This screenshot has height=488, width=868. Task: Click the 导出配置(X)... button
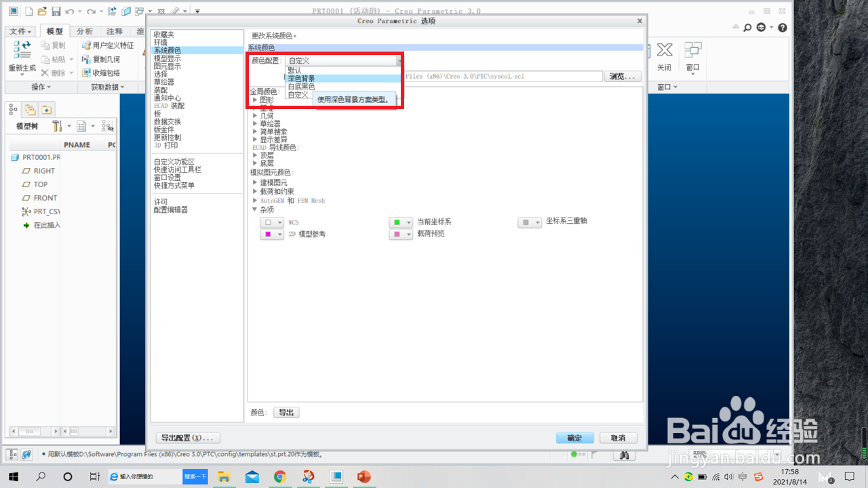point(188,438)
